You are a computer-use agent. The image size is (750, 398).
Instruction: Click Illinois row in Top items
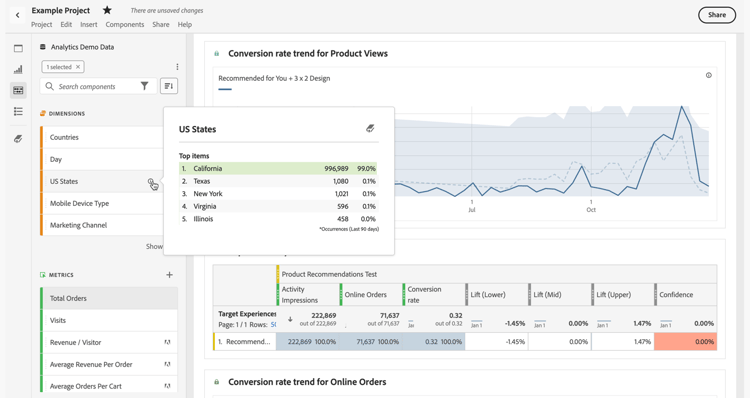278,219
